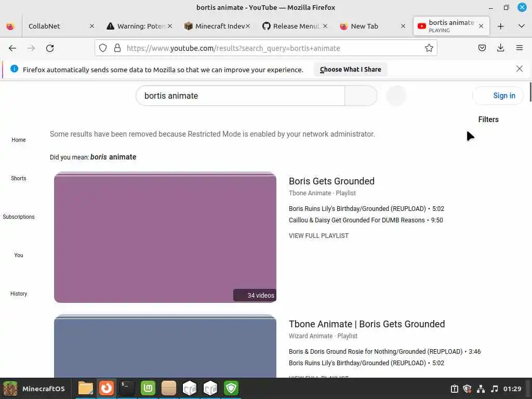Open the Wizard Animate channel link

point(311,336)
